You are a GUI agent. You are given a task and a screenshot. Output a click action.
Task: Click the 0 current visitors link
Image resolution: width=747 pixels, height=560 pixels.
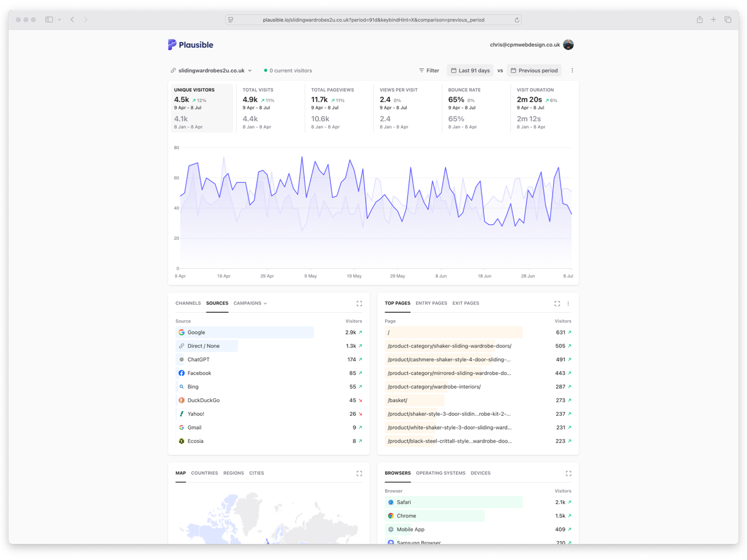pyautogui.click(x=288, y=71)
